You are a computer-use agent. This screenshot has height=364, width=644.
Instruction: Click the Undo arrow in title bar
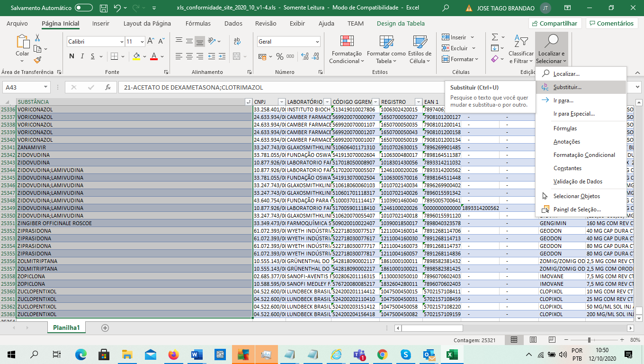(x=117, y=8)
